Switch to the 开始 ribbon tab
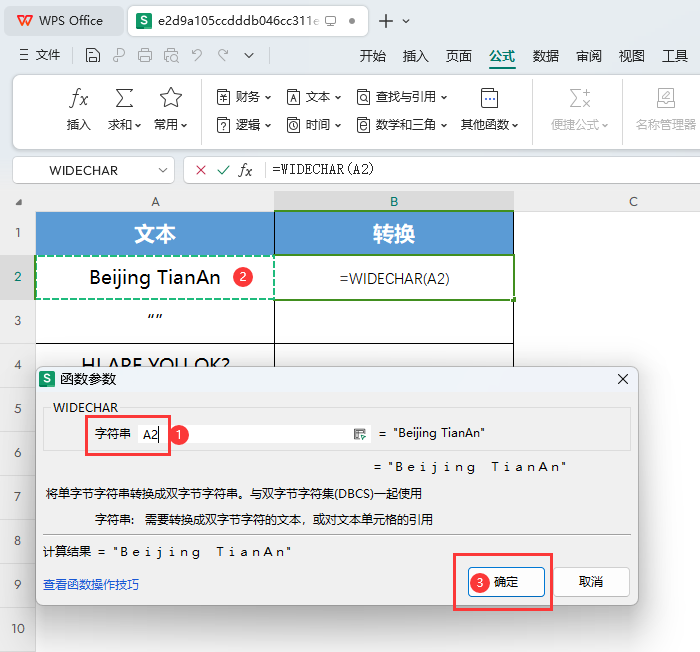The width and height of the screenshot is (700, 652). point(372,56)
